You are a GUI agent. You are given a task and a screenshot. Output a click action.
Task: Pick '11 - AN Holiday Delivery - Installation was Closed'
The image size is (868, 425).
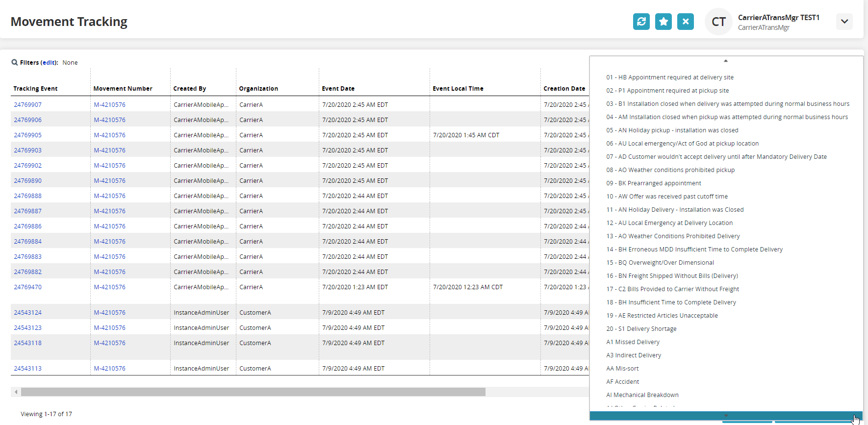(x=675, y=210)
